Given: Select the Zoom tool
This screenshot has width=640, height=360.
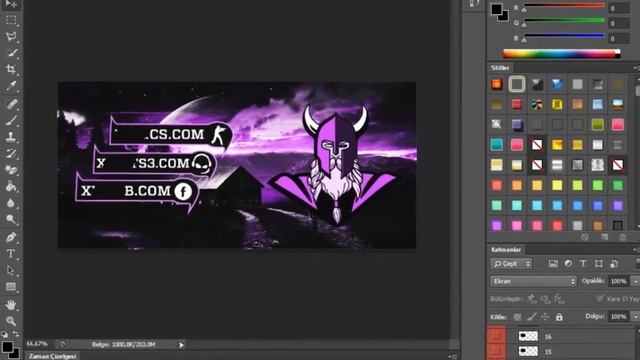Looking at the screenshot, I should pos(11,321).
